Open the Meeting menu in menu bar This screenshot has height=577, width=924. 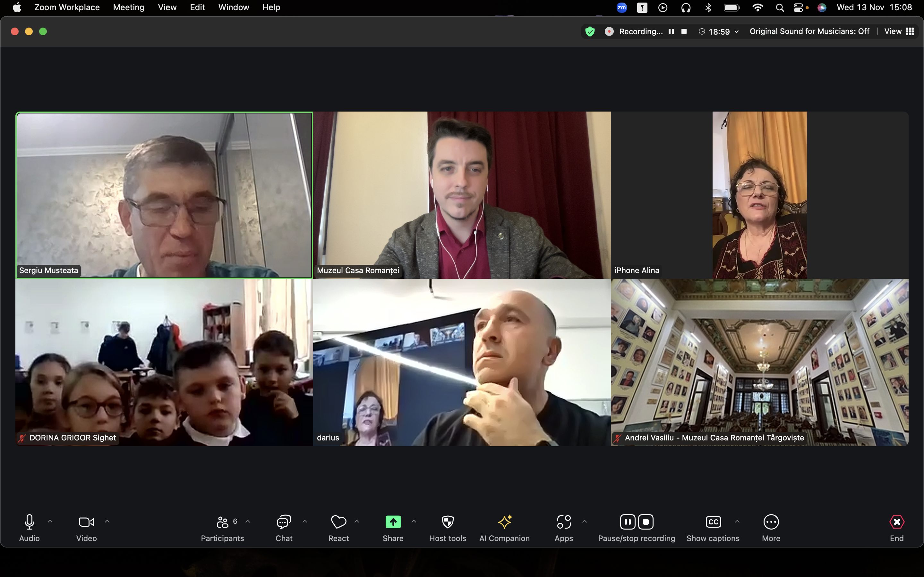(x=129, y=7)
